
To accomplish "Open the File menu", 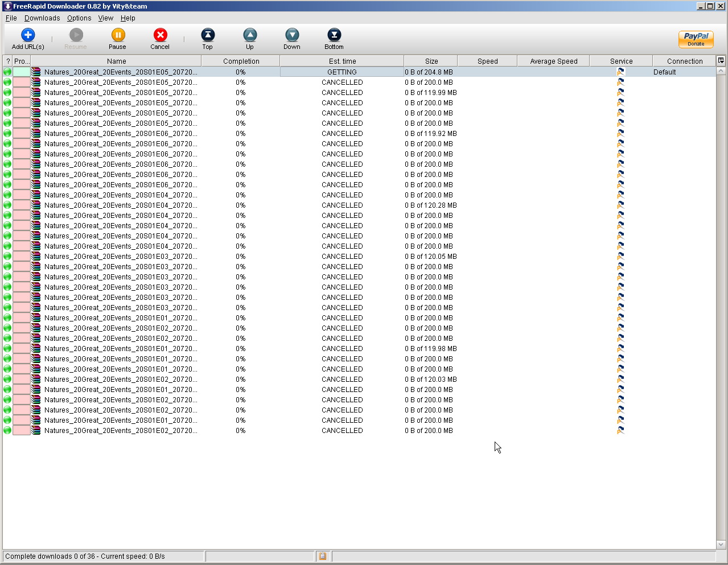I will tap(11, 18).
